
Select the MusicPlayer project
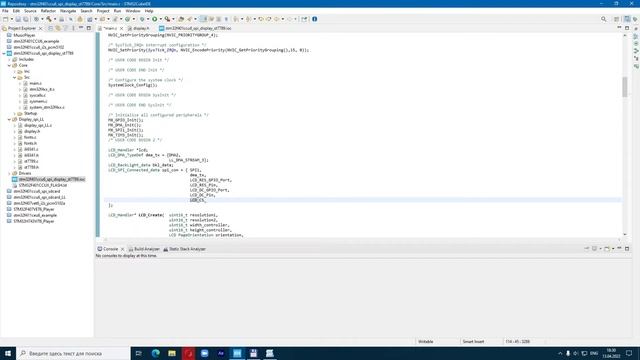tap(24, 35)
